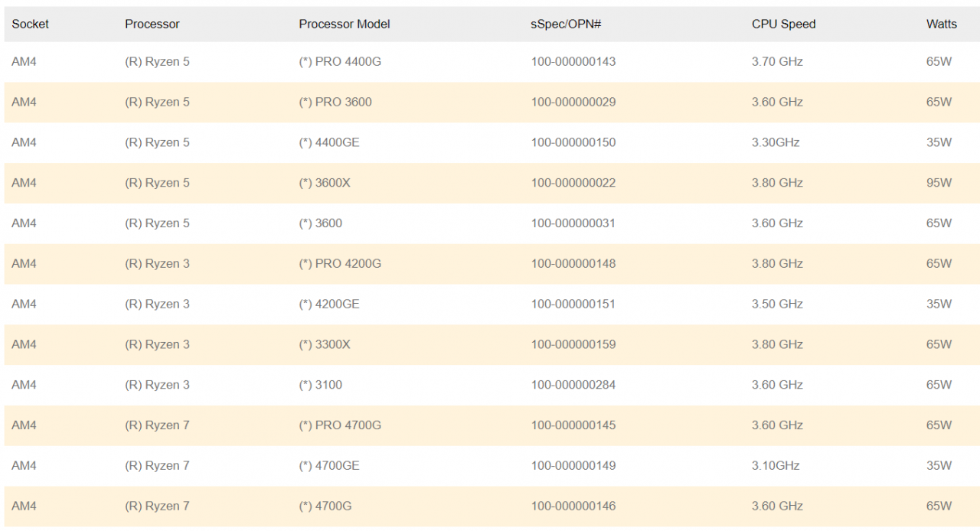The width and height of the screenshot is (980, 531).
Task: Select the (*) 4400GE model cell
Action: tap(329, 143)
